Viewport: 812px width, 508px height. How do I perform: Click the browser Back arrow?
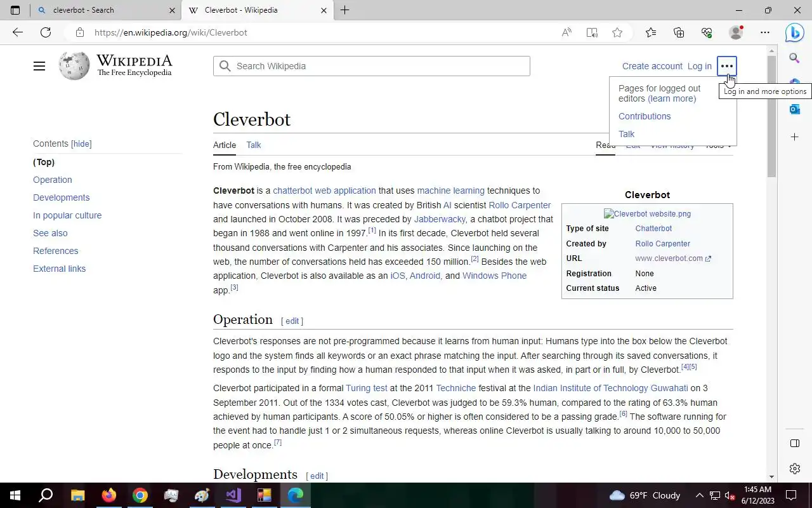[x=18, y=32]
